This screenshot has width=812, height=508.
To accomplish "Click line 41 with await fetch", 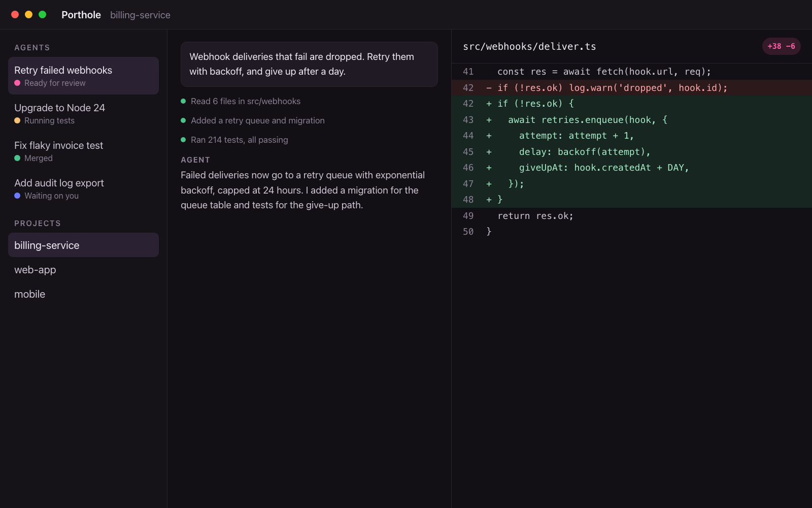I will click(632, 72).
